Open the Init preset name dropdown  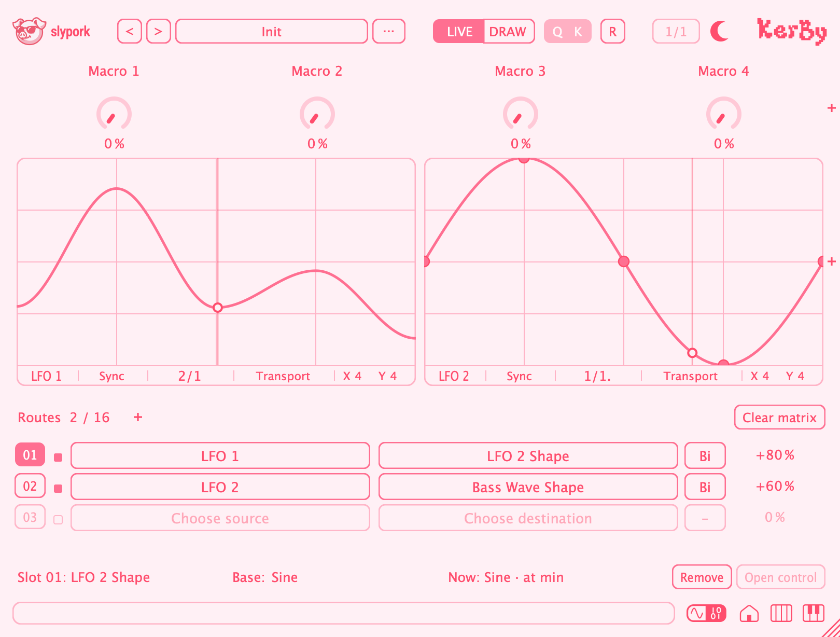[x=272, y=32]
